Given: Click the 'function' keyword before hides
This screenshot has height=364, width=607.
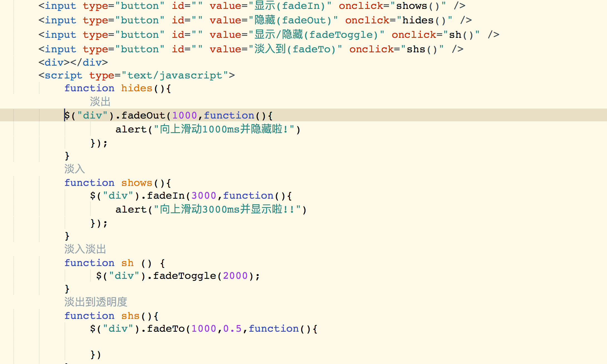Looking at the screenshot, I should (x=89, y=88).
